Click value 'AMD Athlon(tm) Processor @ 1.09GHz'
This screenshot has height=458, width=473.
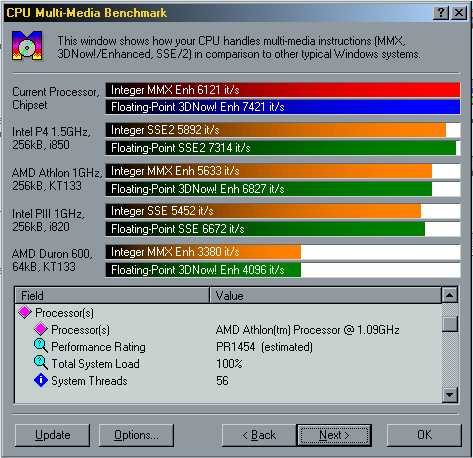(x=307, y=330)
